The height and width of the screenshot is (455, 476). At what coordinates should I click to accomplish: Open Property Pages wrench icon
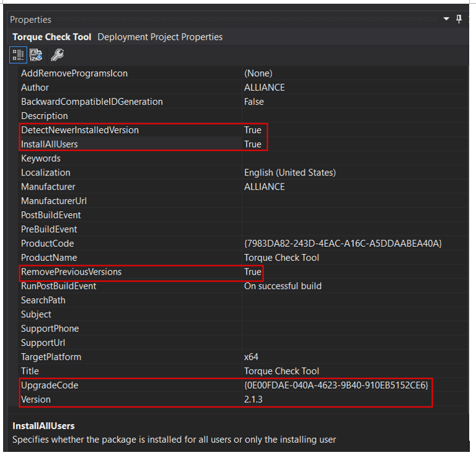57,55
